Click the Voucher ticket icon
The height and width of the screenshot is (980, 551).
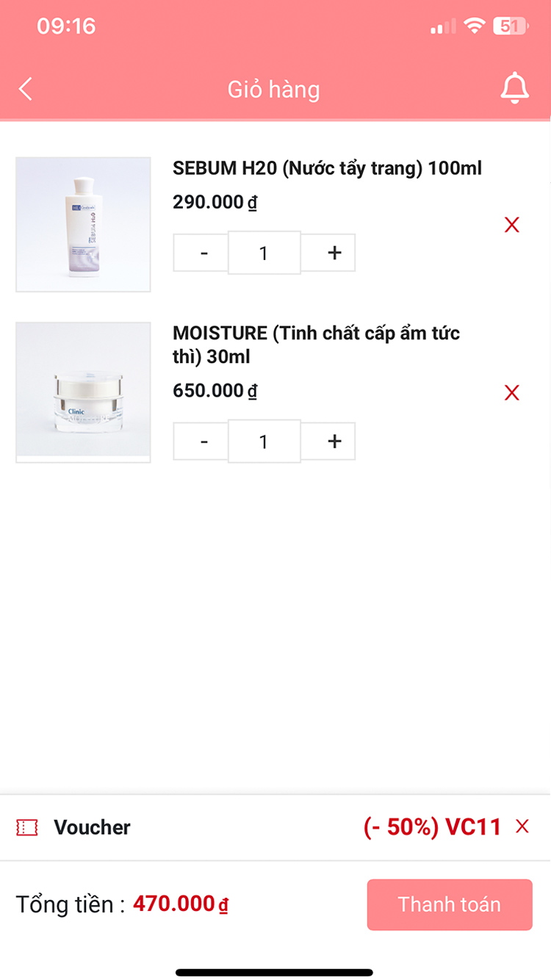(27, 827)
